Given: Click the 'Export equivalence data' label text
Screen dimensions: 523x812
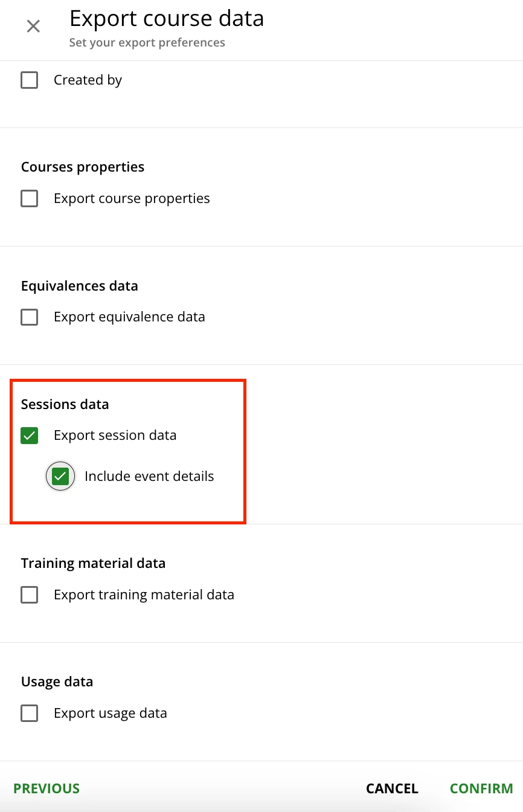Looking at the screenshot, I should (129, 317).
